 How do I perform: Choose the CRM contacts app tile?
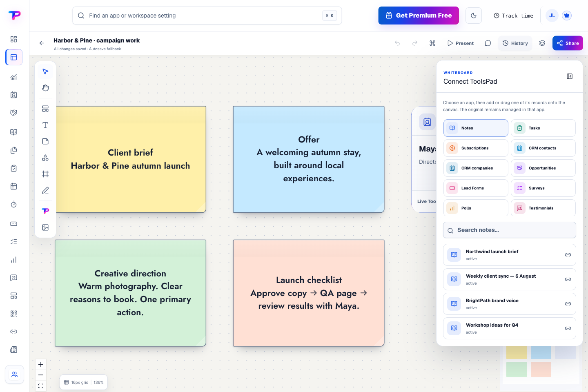point(543,148)
